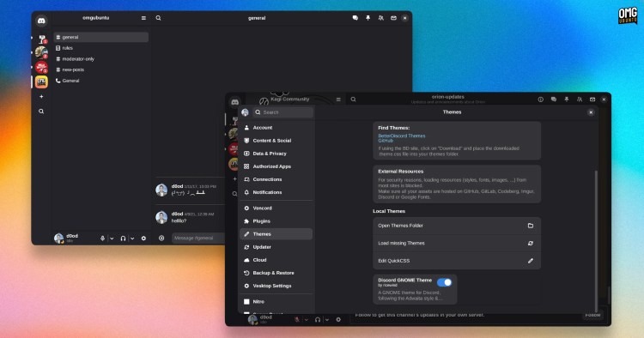Click Discover search icon under the plus
The image size is (644, 338).
[x=41, y=112]
